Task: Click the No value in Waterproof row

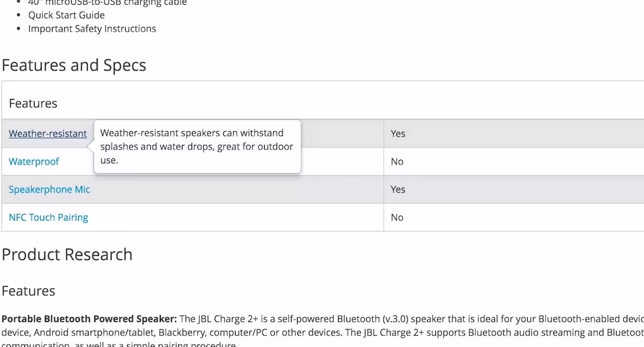Action: [397, 162]
